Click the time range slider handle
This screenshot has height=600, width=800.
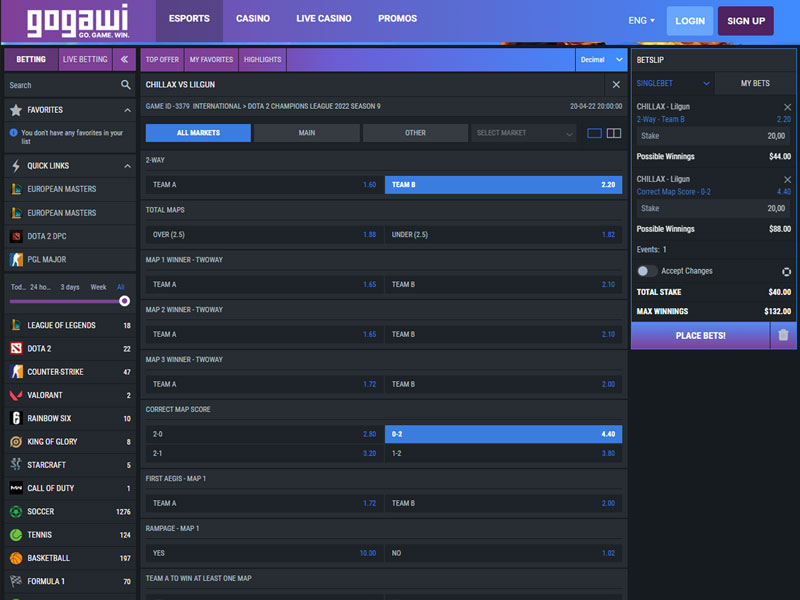pos(124,301)
